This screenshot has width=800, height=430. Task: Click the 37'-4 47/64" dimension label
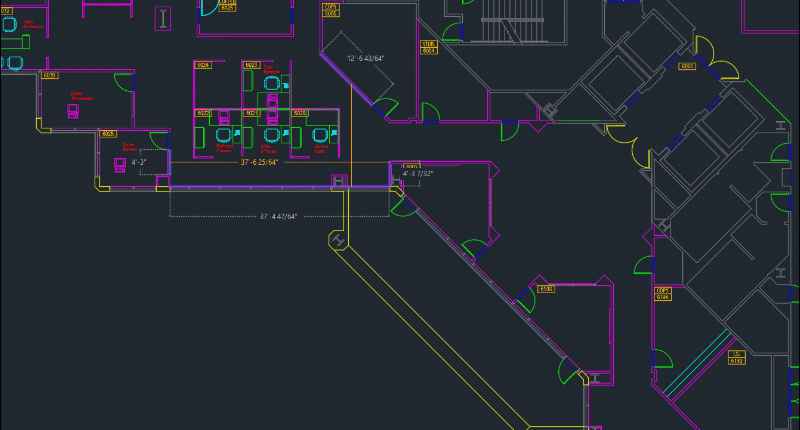tap(279, 216)
